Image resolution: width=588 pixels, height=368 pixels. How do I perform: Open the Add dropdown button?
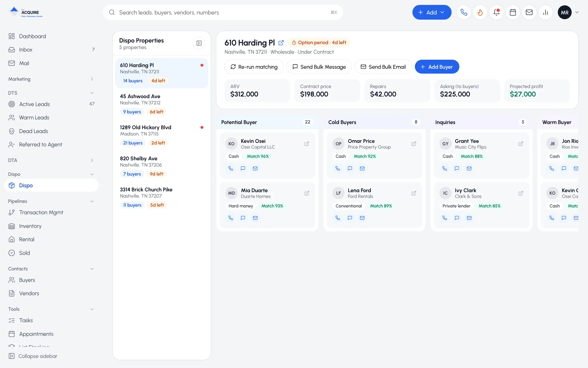[x=432, y=12]
